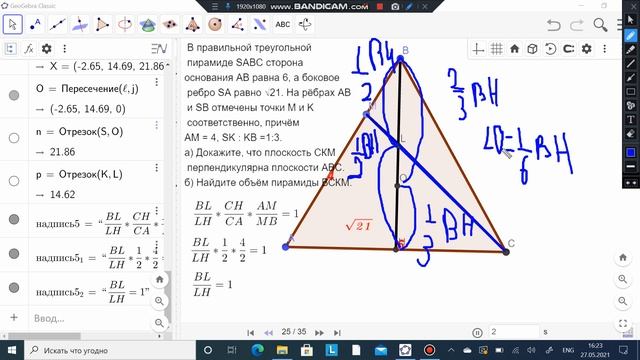
Task: Undo the last action
Action: tap(554, 25)
